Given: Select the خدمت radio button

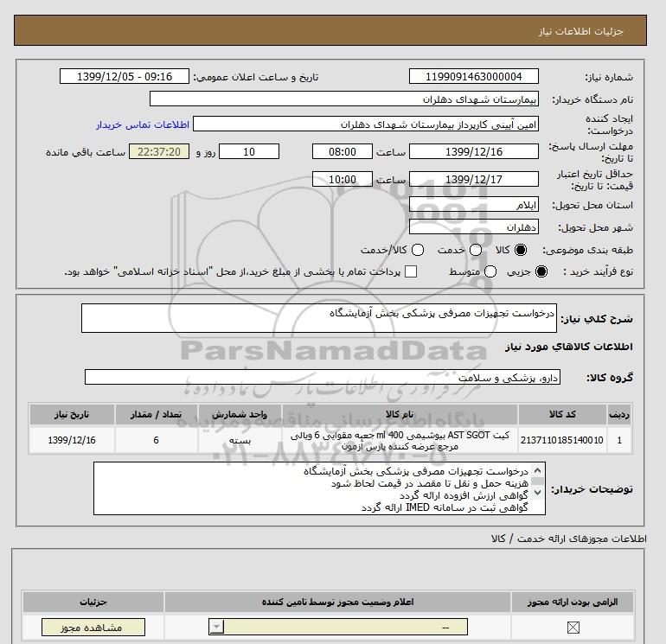Looking at the screenshot, I should [476, 250].
